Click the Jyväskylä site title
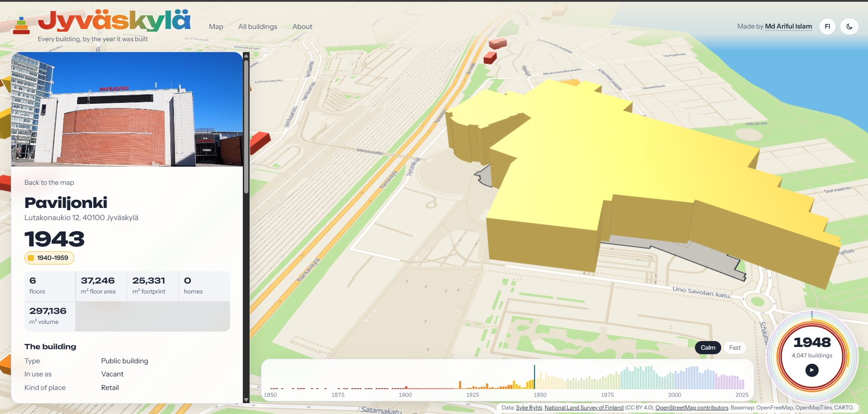 114,20
